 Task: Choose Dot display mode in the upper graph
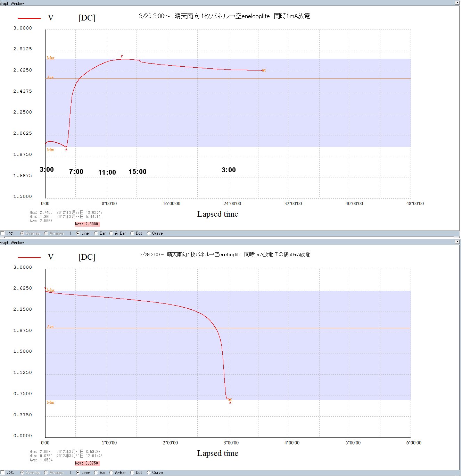(x=132, y=234)
